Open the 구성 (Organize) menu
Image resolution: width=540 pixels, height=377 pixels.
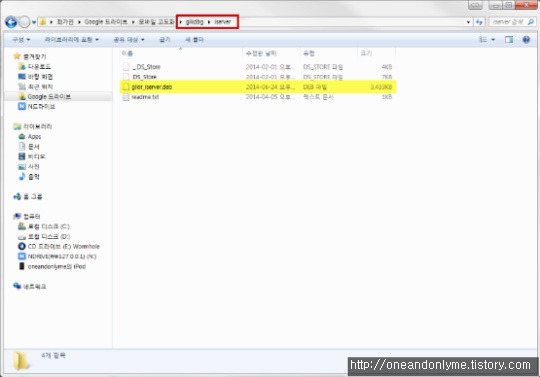coord(21,40)
